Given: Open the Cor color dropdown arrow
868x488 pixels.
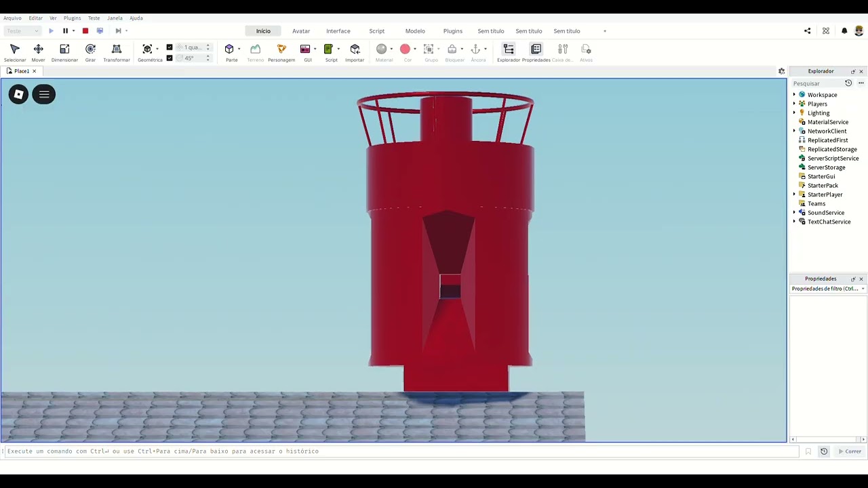Looking at the screenshot, I should (x=415, y=49).
